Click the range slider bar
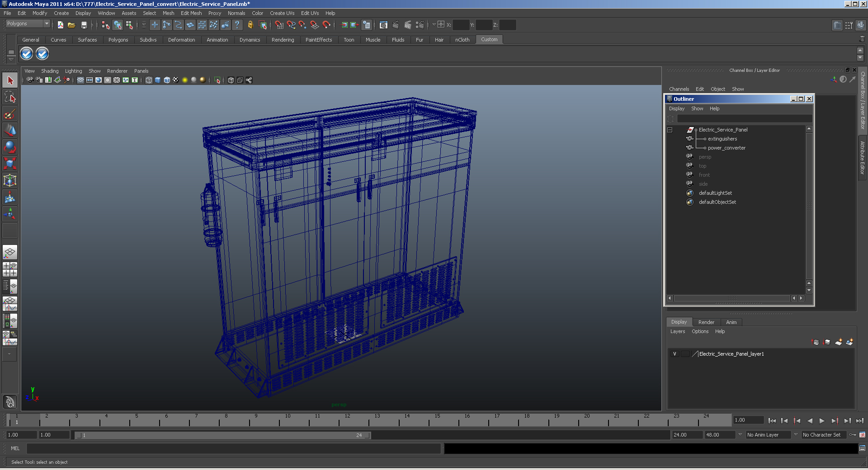Screen dimensions: 868x470 (x=222, y=435)
